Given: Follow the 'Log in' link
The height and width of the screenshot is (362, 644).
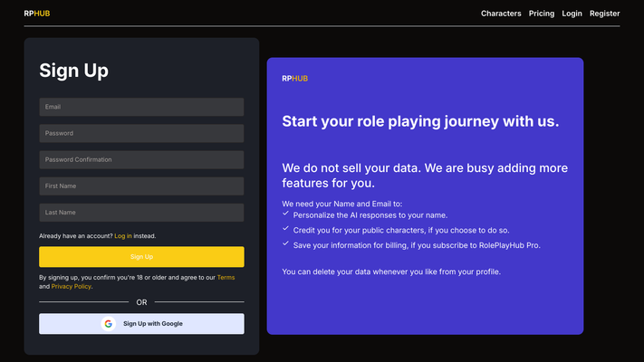Looking at the screenshot, I should tap(123, 236).
